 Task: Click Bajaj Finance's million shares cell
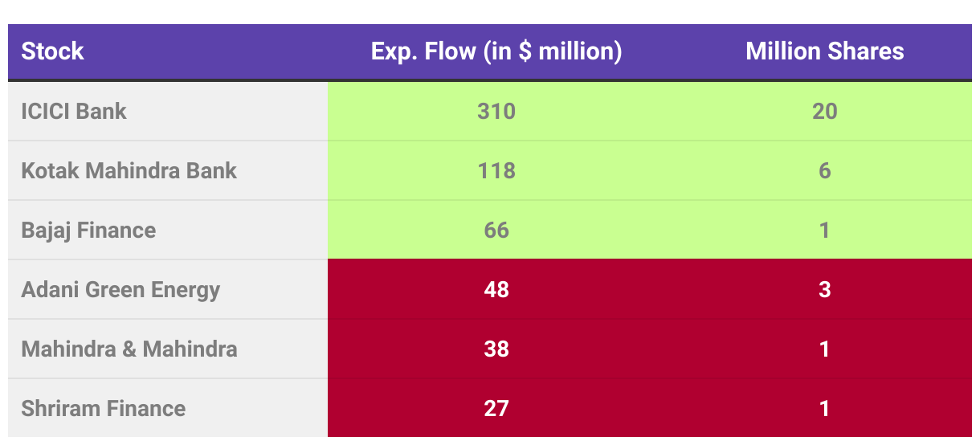click(825, 230)
